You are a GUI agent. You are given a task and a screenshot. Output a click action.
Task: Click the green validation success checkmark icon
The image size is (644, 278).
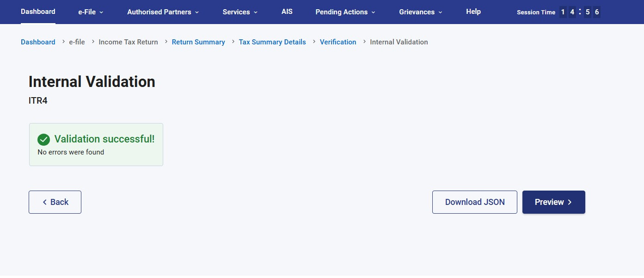[43, 139]
